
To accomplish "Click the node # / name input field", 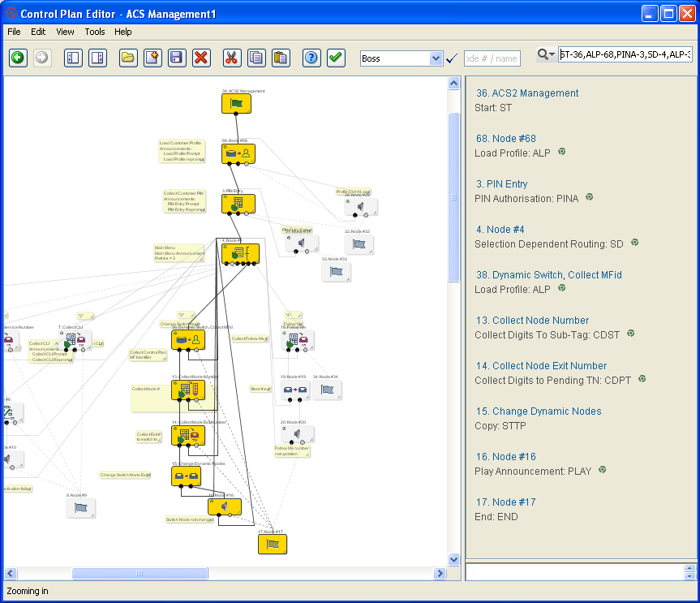I will [x=492, y=58].
